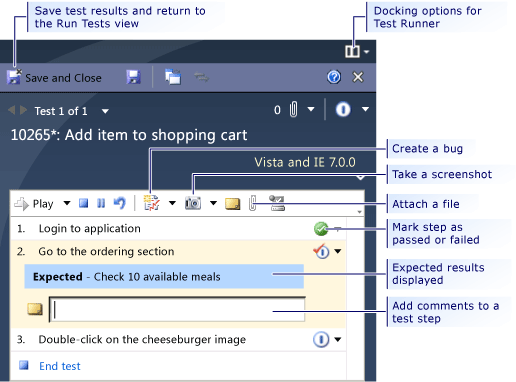
Task: Click the Play button in step toolbar
Action: tap(34, 203)
